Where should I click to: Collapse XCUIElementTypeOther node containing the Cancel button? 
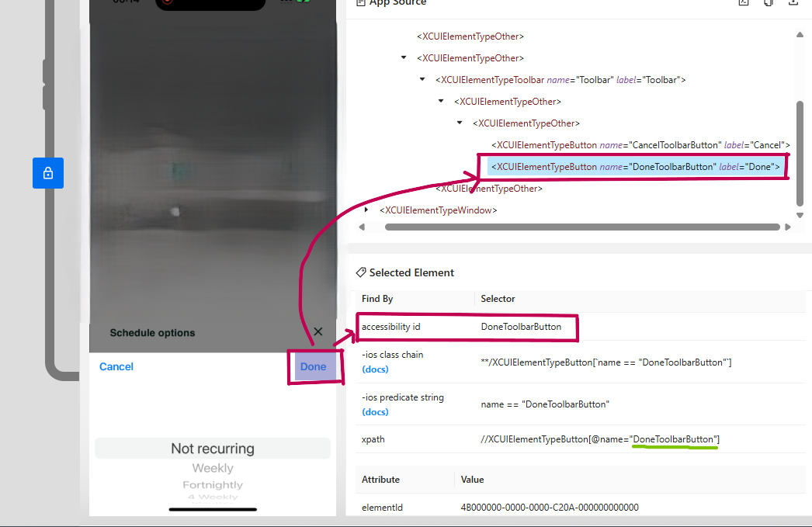(460, 123)
